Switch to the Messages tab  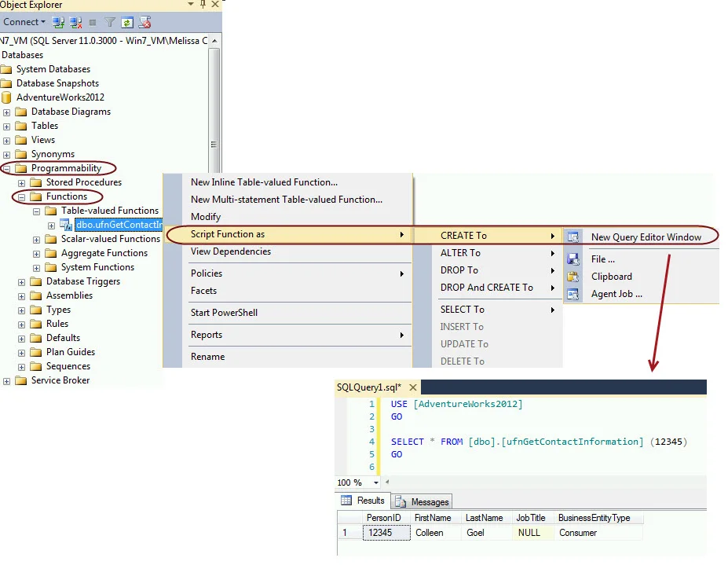pyautogui.click(x=422, y=502)
